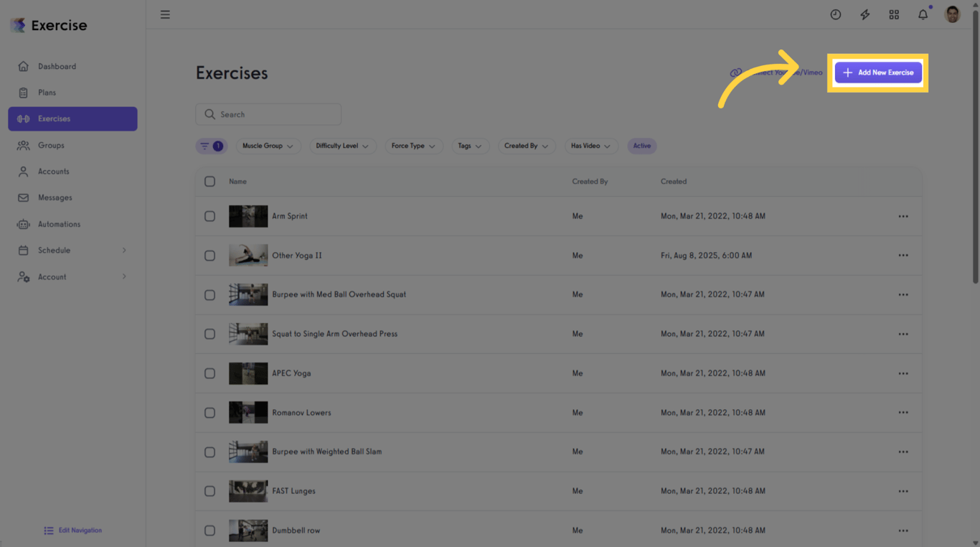
Task: Click in the Search exercises field
Action: point(268,114)
